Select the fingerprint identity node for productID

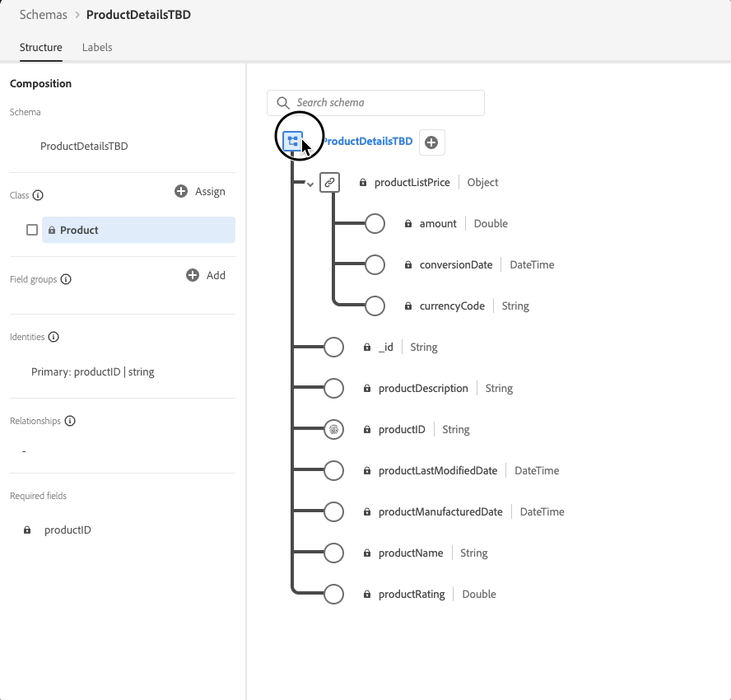[x=333, y=430]
